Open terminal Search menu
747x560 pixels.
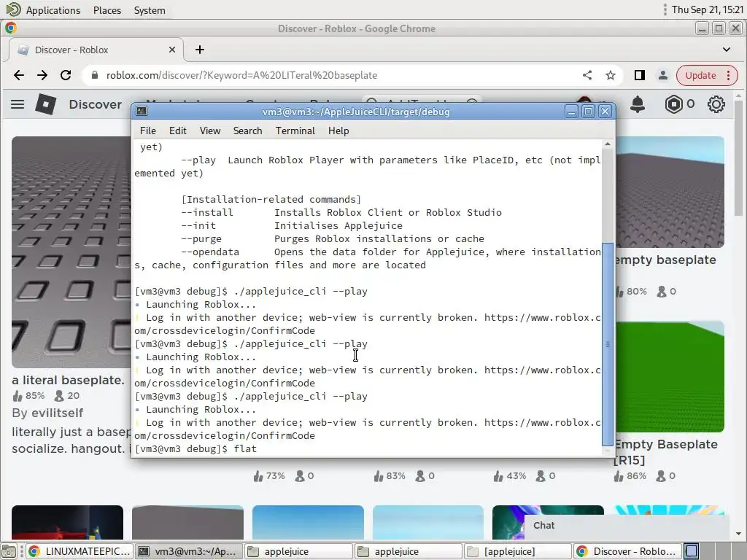[247, 131]
